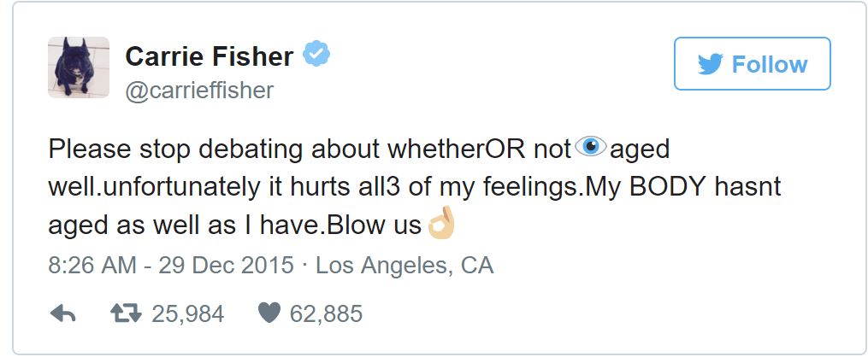Click the OK hand emoji

[x=441, y=225]
